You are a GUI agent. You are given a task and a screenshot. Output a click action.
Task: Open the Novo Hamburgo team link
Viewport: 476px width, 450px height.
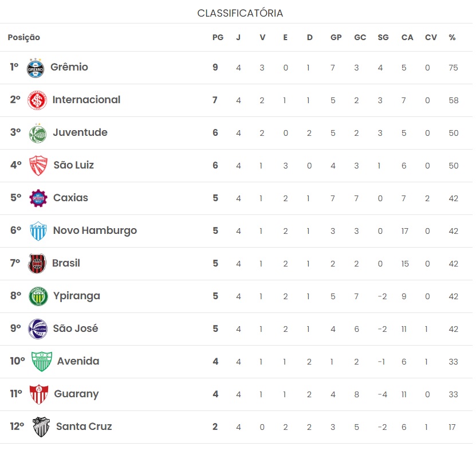coord(95,230)
